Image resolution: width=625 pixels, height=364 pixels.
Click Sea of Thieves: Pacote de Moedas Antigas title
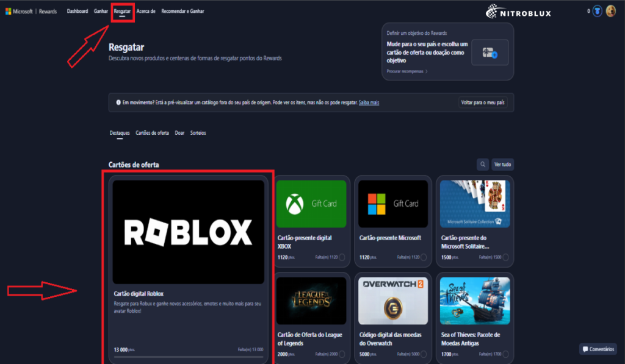[x=471, y=339]
